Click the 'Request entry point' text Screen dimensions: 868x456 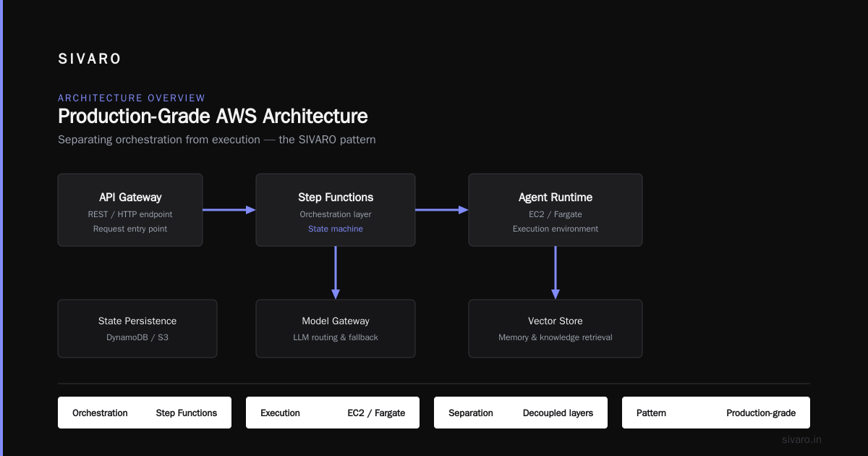click(130, 229)
